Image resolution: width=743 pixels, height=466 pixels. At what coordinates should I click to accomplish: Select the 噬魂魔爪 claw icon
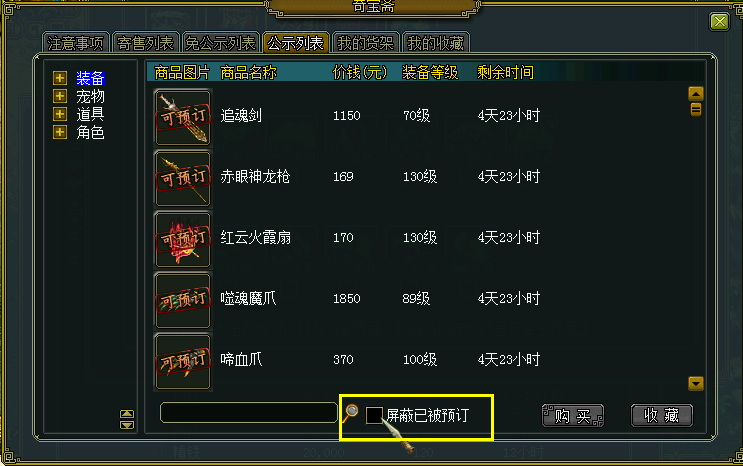pos(182,301)
